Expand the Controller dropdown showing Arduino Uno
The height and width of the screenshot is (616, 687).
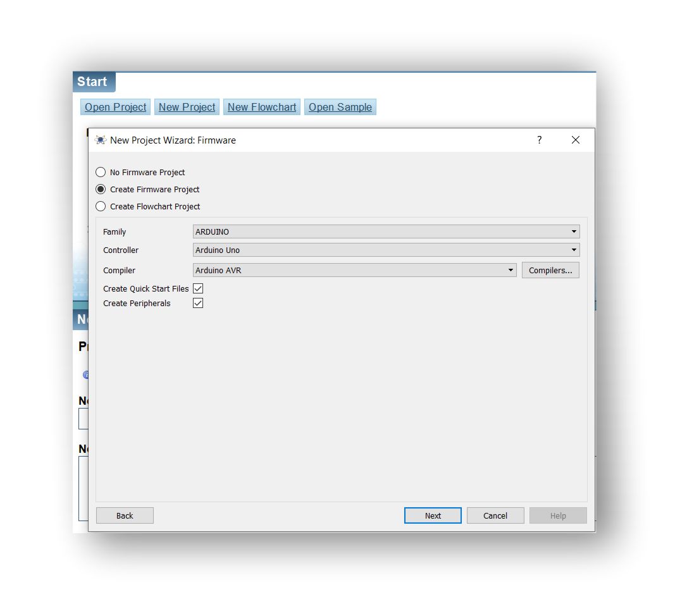(x=386, y=250)
